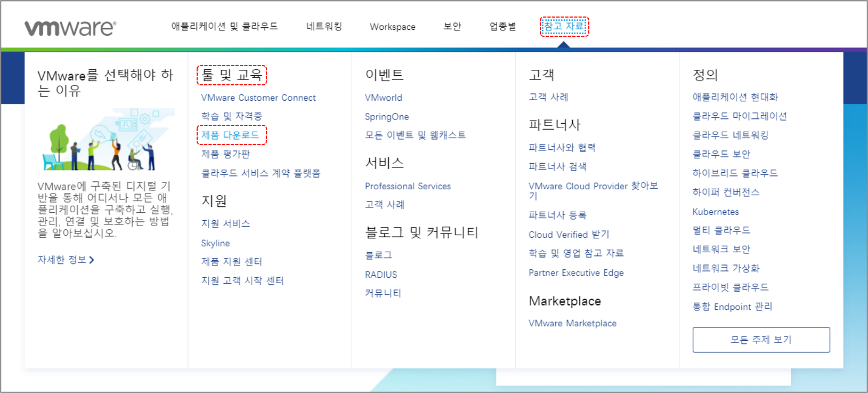
Task: Open 애플리케이션 현대화 link
Action: click(735, 97)
